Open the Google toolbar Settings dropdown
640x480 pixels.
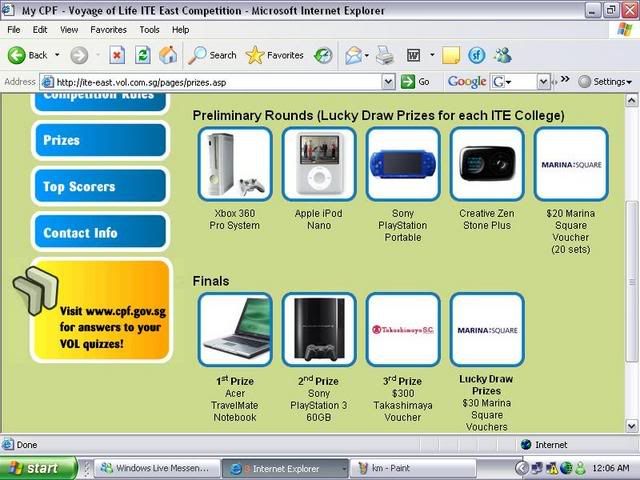tap(605, 82)
